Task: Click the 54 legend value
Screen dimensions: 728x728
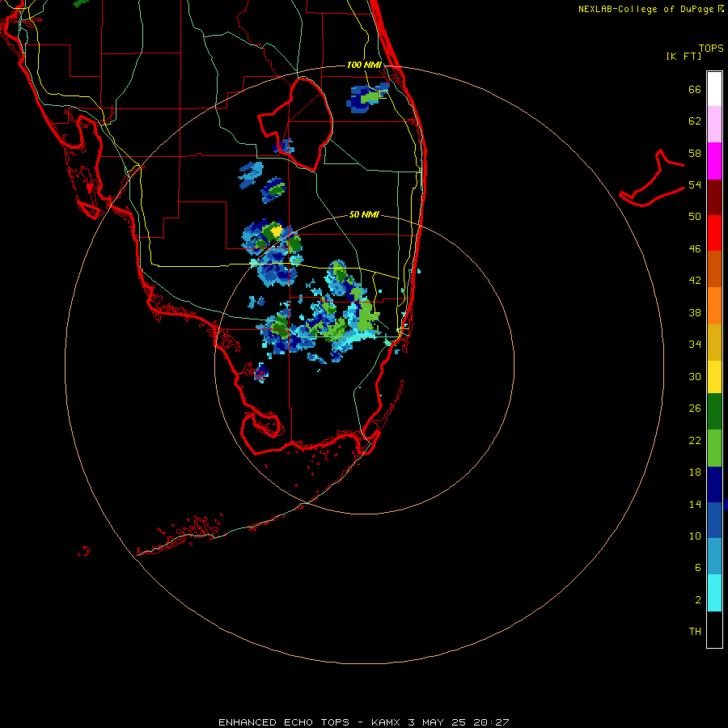Action: click(x=695, y=185)
